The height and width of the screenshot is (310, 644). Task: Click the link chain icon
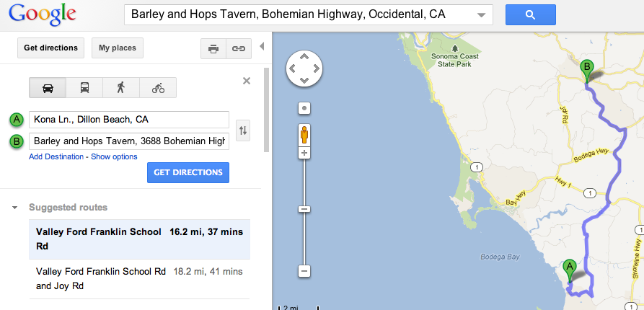[236, 49]
